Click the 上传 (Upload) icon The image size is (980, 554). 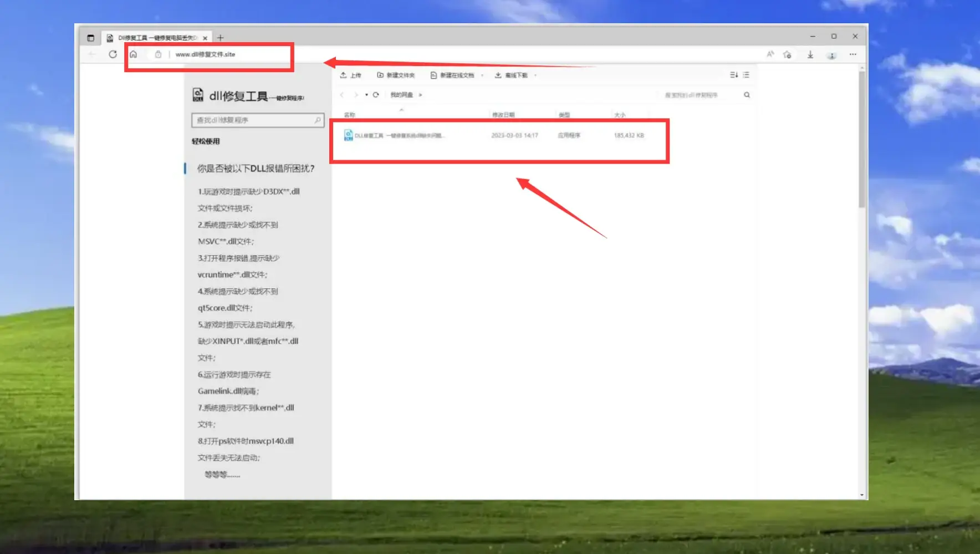pyautogui.click(x=344, y=75)
